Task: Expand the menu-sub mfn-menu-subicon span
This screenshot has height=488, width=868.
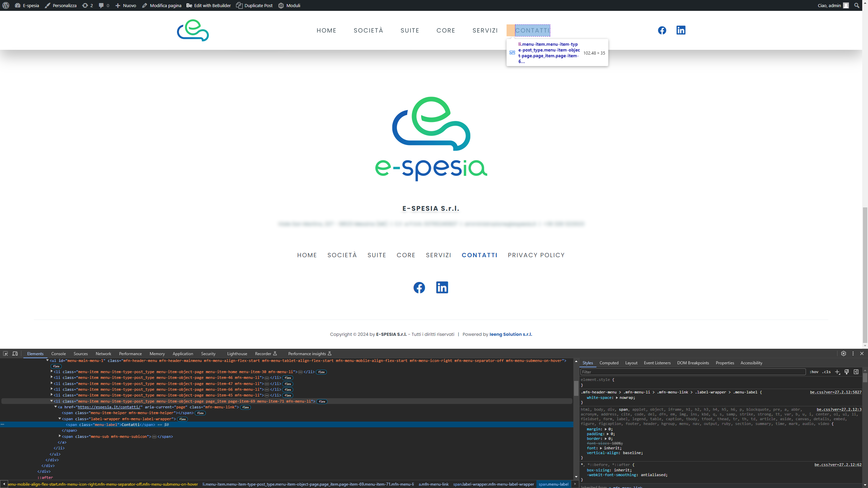Action: coord(60,436)
